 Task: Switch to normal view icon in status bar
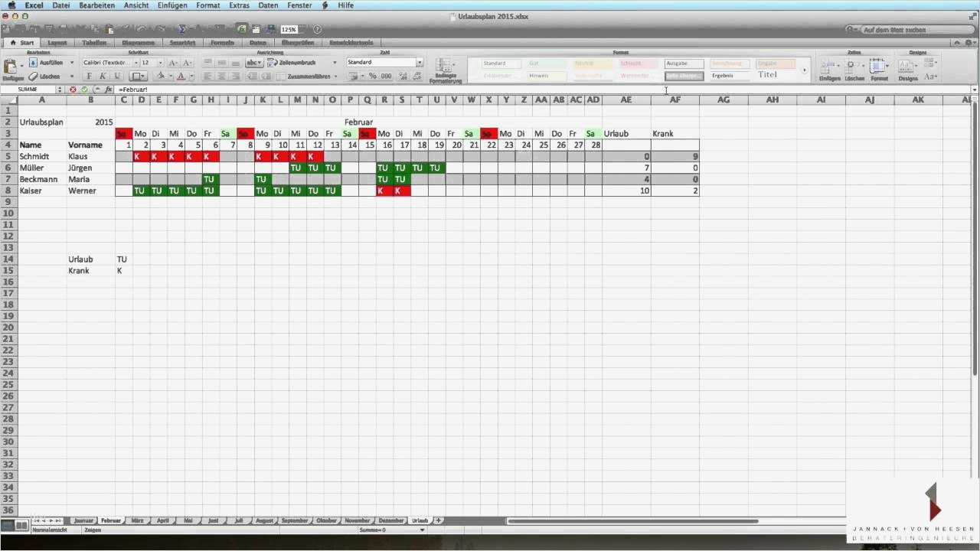pyautogui.click(x=8, y=526)
